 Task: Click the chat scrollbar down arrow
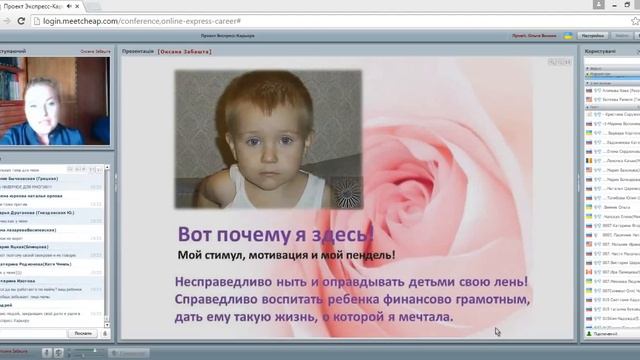coord(107,325)
